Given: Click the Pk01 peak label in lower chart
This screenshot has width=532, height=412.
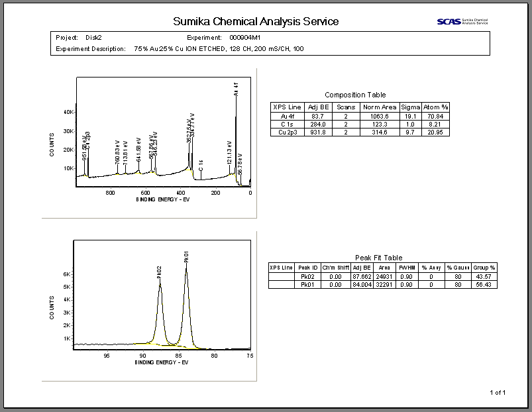Looking at the screenshot, I should [186, 257].
